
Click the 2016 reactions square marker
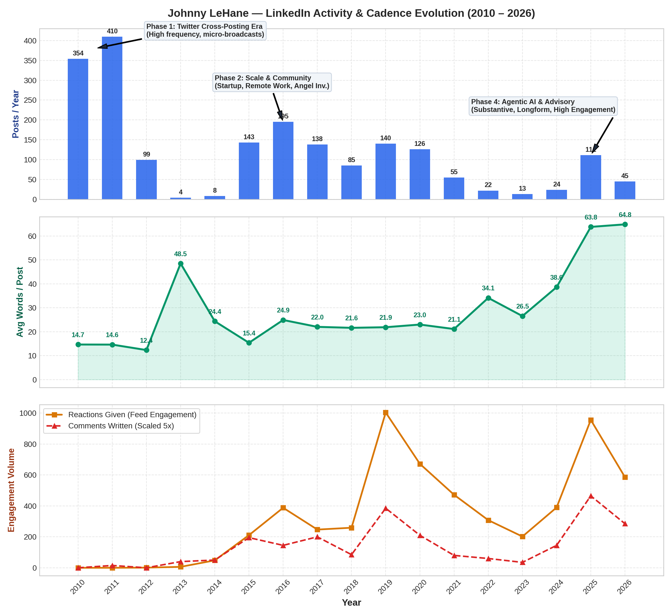283,508
